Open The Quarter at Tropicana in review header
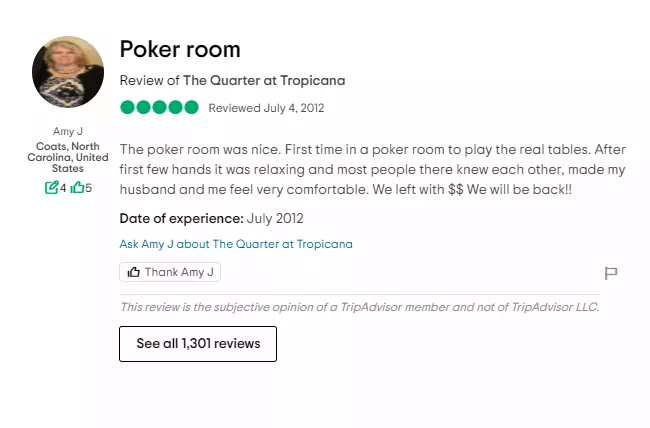Viewport: 650px width, 428px height. (x=264, y=80)
